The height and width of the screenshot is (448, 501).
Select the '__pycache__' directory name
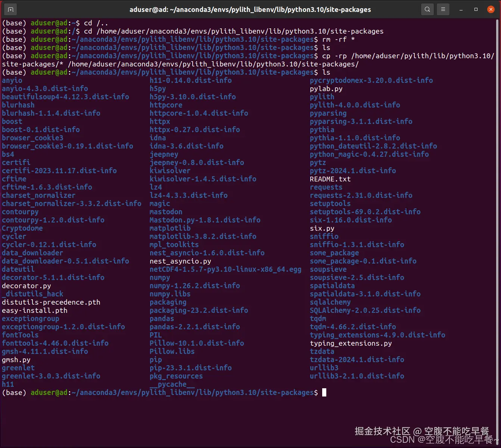[x=172, y=384]
